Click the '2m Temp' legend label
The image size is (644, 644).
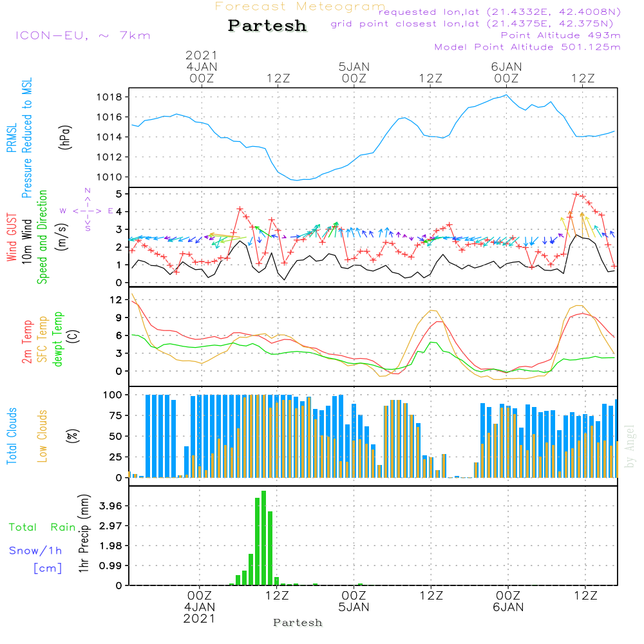tap(26, 342)
